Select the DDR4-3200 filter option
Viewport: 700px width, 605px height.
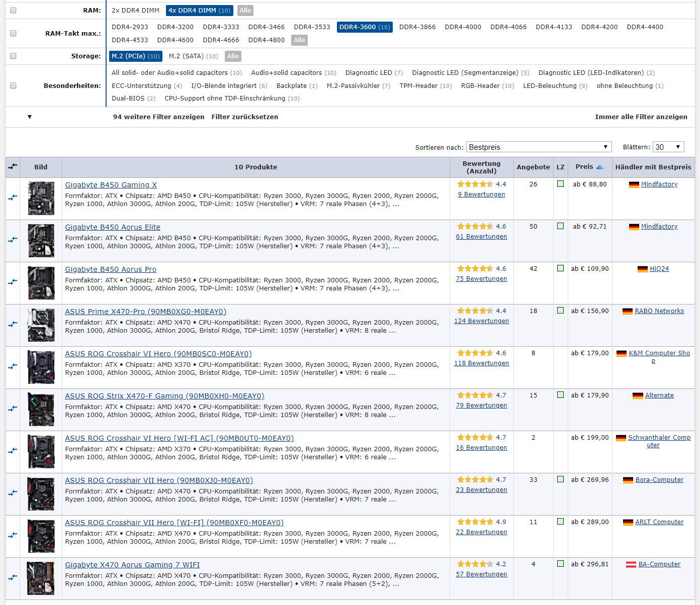tap(176, 27)
